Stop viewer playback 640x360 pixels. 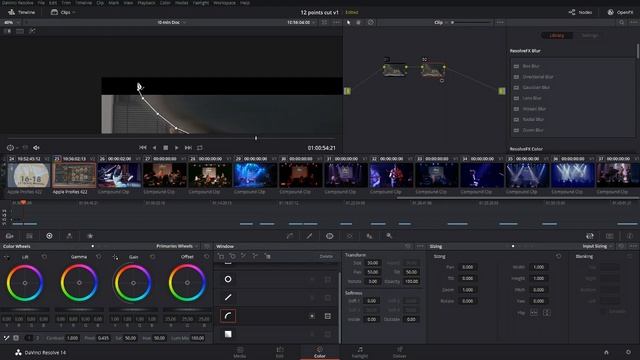coord(165,148)
